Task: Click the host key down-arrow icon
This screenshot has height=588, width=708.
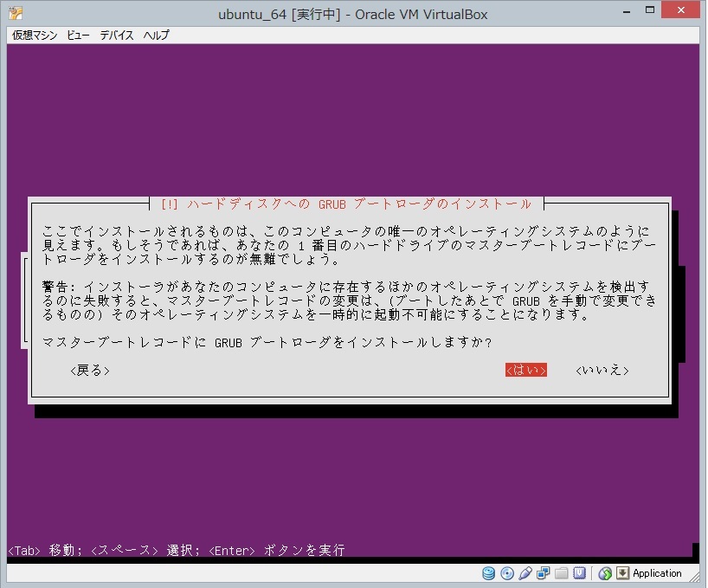Action: [x=622, y=573]
